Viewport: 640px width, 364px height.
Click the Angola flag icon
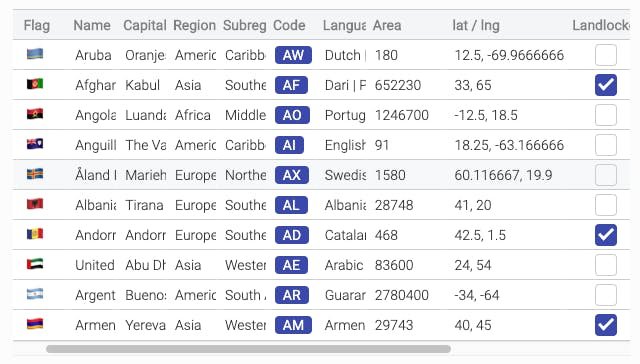pyautogui.click(x=35, y=114)
